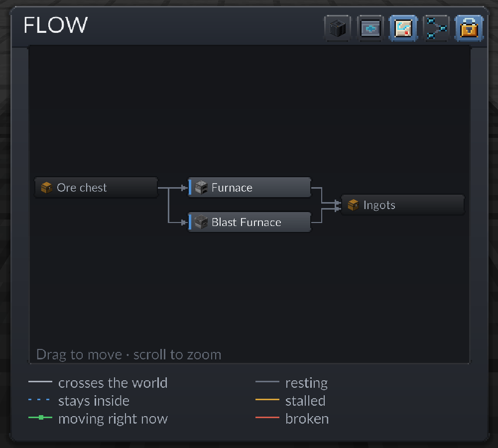Screen dimensions: 498x448
Task: Click the Furnace block icon
Action: pos(201,187)
